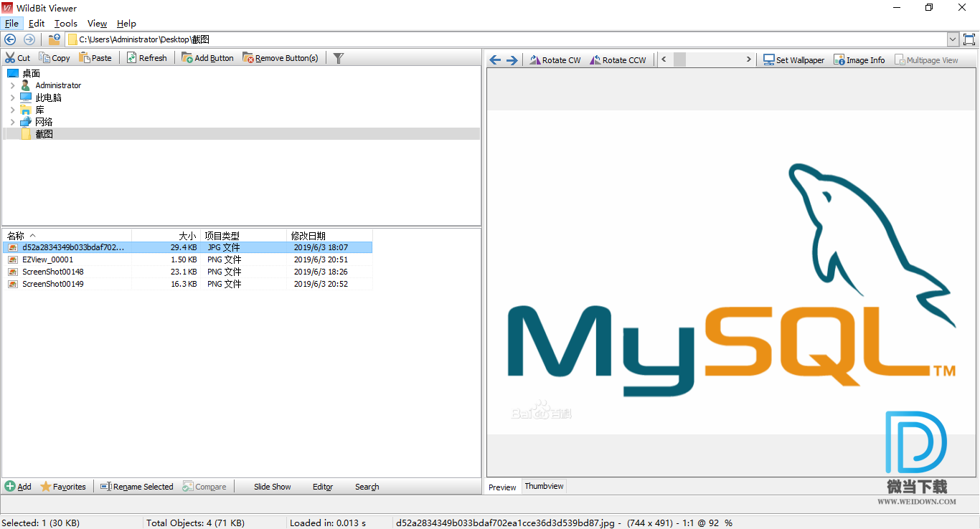The image size is (980, 529).
Task: Toggle fullscreen icon beside address bar
Action: (969, 40)
